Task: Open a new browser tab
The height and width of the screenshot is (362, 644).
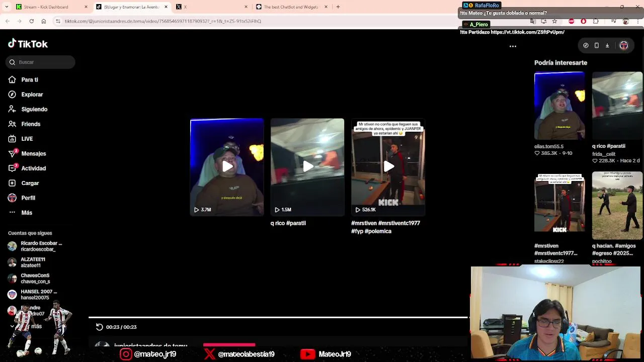Action: click(x=338, y=7)
